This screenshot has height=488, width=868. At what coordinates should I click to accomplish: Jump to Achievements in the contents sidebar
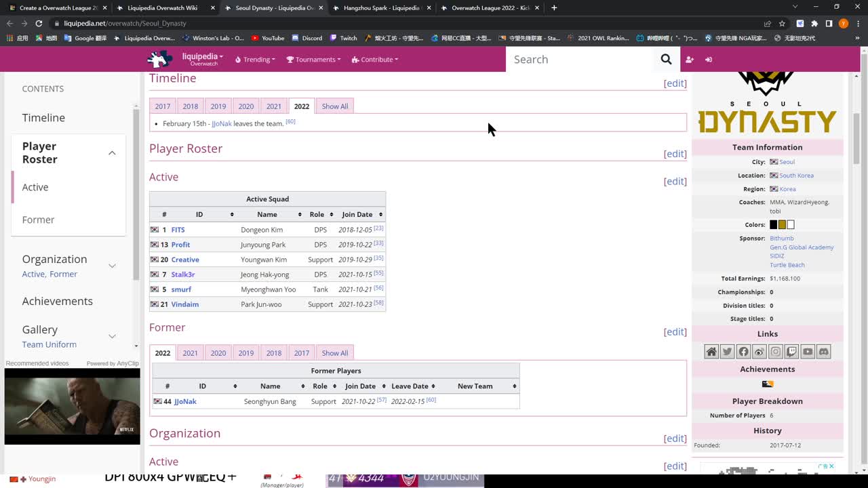58,301
